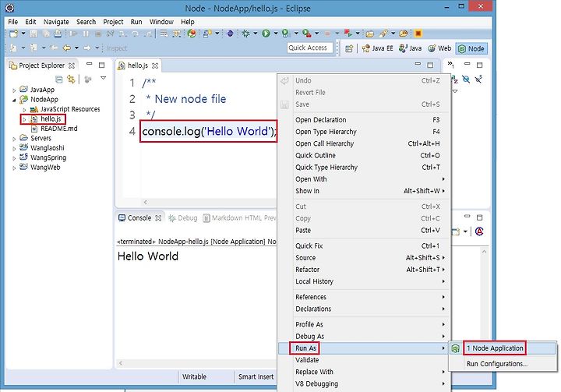Image resolution: width=561 pixels, height=392 pixels.
Task: Click the Eclipse app icon in title bar
Action: point(9,8)
